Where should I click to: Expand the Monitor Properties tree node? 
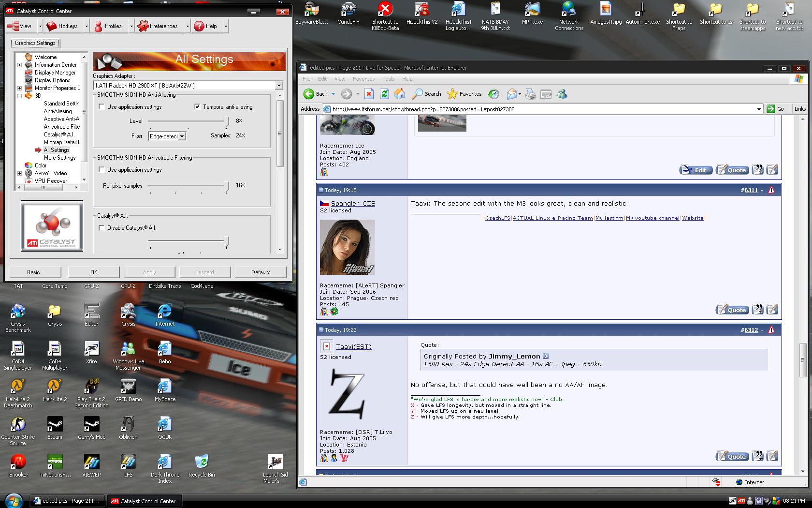click(20, 88)
